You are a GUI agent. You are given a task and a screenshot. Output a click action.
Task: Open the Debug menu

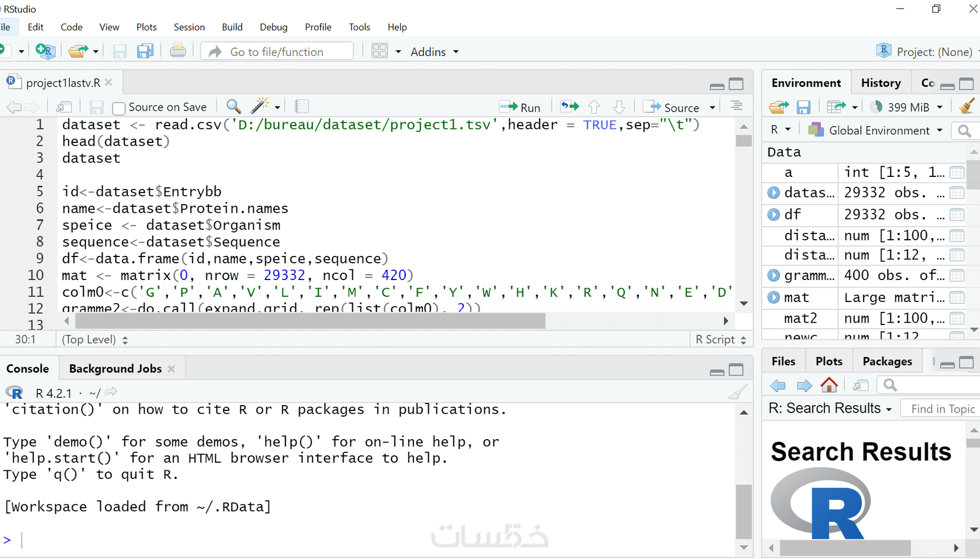point(273,27)
